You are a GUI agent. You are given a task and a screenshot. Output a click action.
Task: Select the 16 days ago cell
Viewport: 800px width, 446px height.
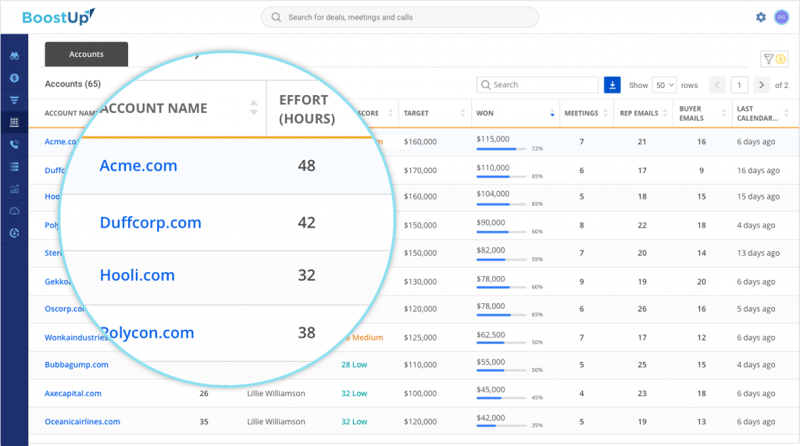(758, 170)
